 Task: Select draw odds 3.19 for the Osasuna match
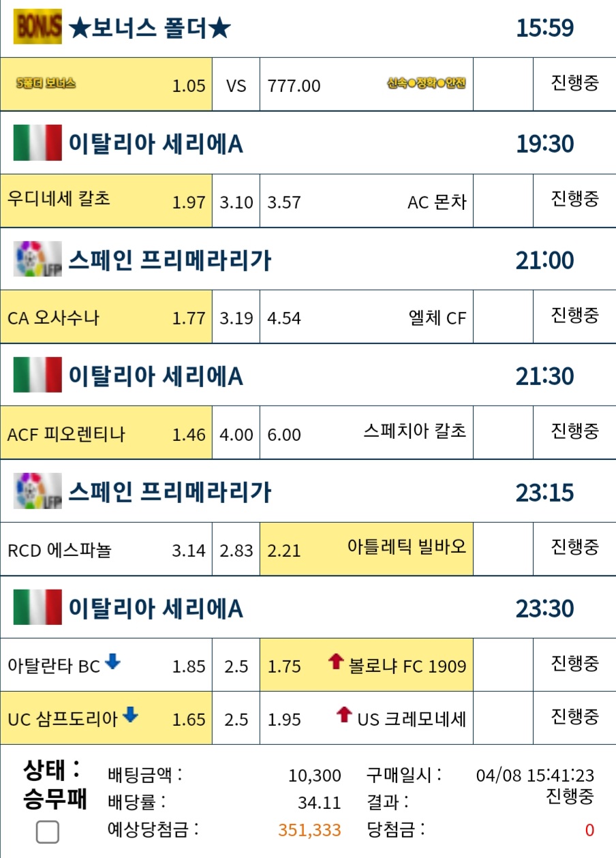pos(236,317)
